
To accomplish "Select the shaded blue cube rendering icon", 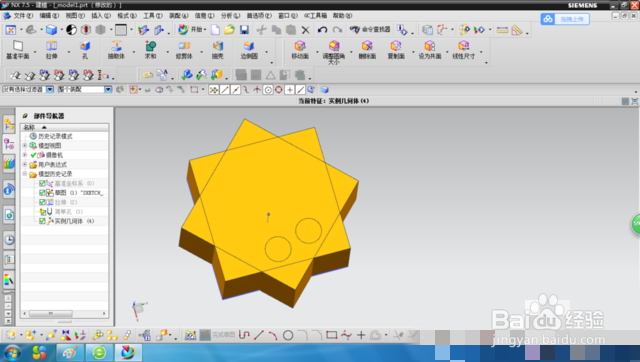I will point(51,30).
